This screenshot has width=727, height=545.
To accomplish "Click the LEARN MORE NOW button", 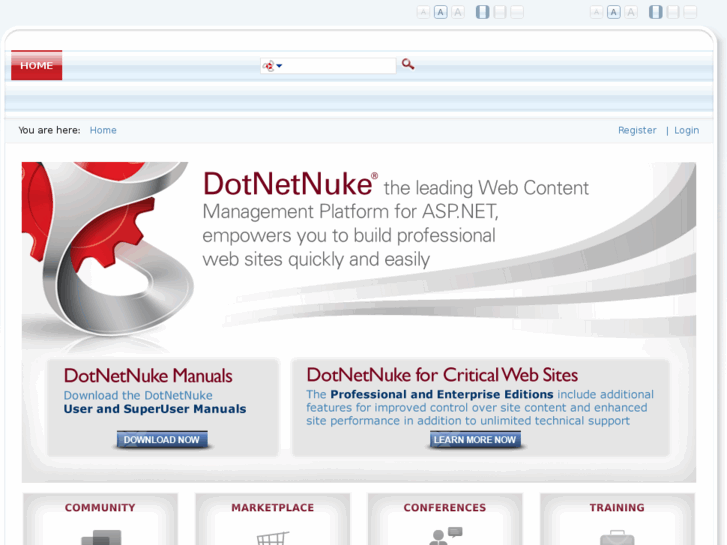I will 475,440.
